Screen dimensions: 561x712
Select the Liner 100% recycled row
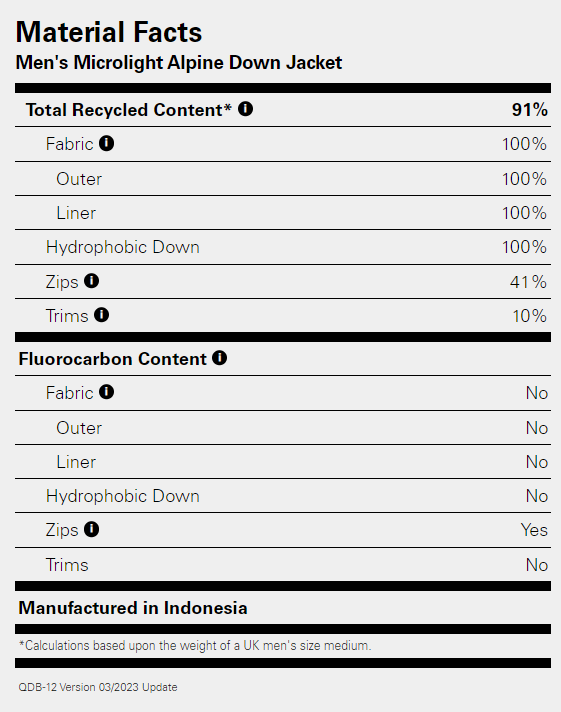[283, 213]
